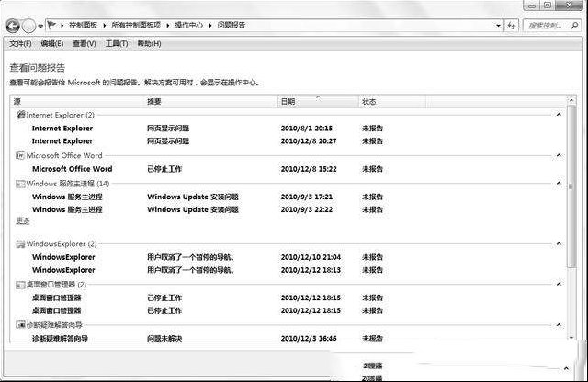The width and height of the screenshot is (588, 382).
Task: Click 所有控制面板项 breadcrumb segment
Action: click(x=136, y=25)
